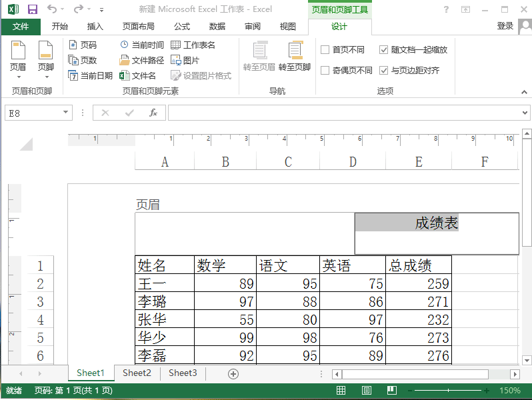Insert 工作表名 sheet name element
Viewport: 532px width, 400px height.
tap(193, 45)
